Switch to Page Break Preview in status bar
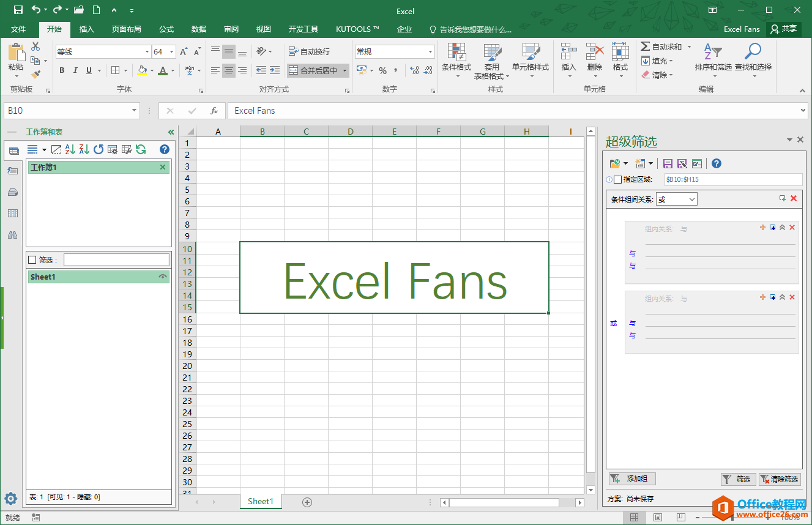The width and height of the screenshot is (812, 525). pyautogui.click(x=681, y=518)
